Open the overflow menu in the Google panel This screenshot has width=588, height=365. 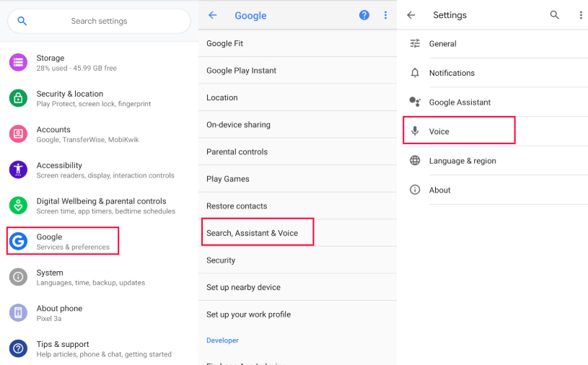coord(385,15)
